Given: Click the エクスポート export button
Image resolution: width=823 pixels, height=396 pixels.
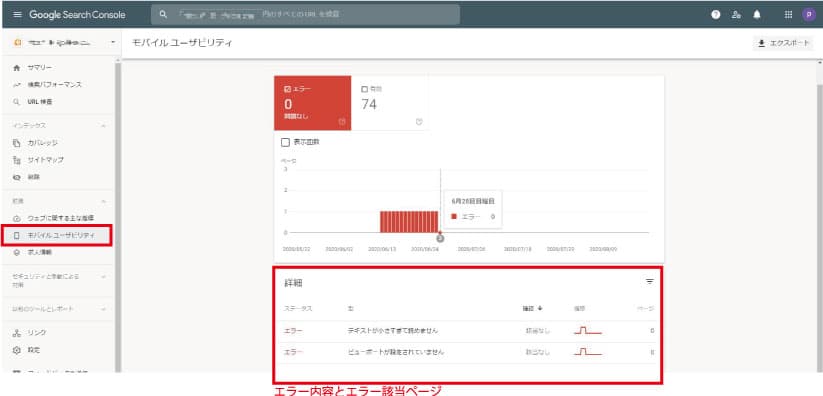Looking at the screenshot, I should [783, 44].
